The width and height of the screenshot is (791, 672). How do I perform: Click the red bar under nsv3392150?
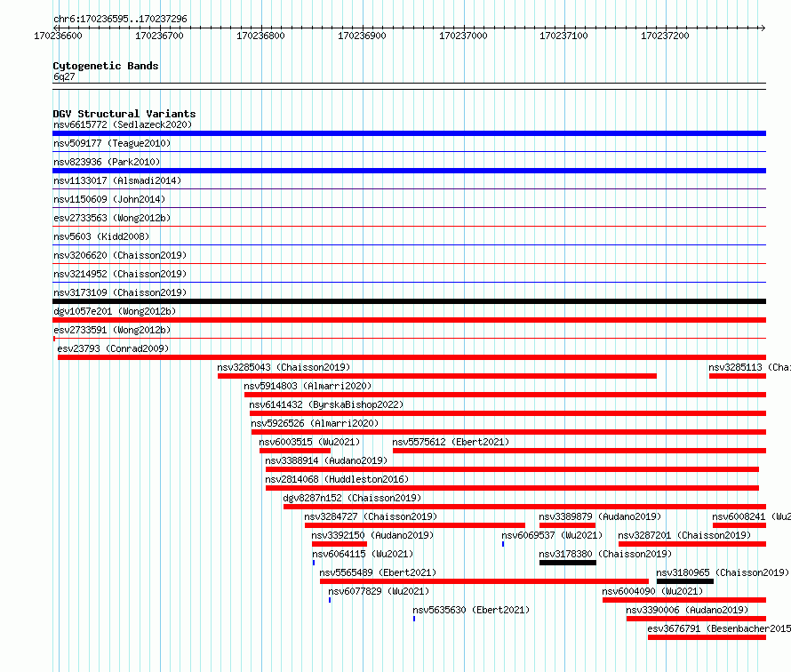(x=340, y=544)
